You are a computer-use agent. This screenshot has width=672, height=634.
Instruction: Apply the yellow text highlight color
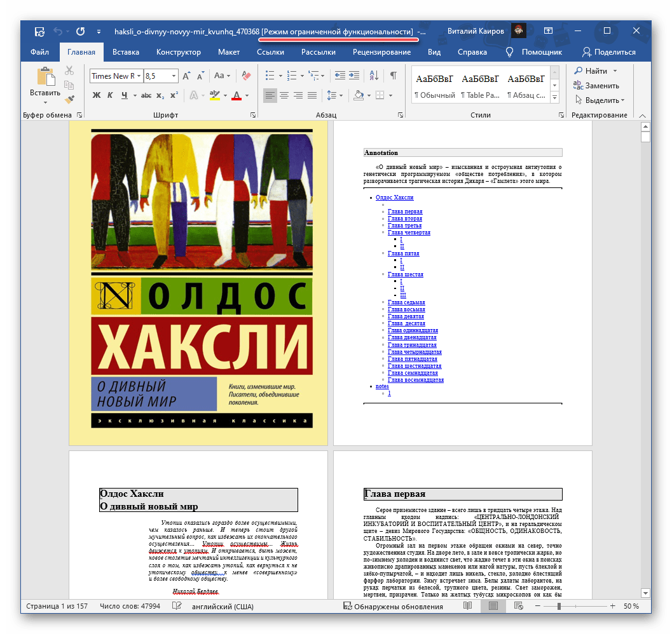(x=215, y=95)
